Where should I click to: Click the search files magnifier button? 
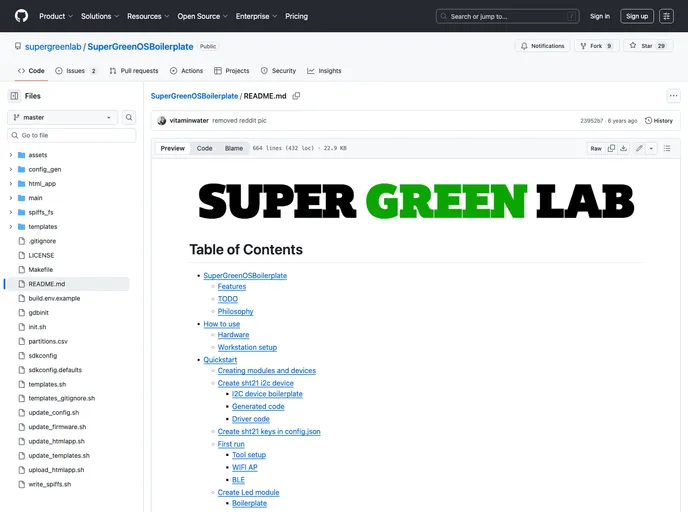[129, 117]
